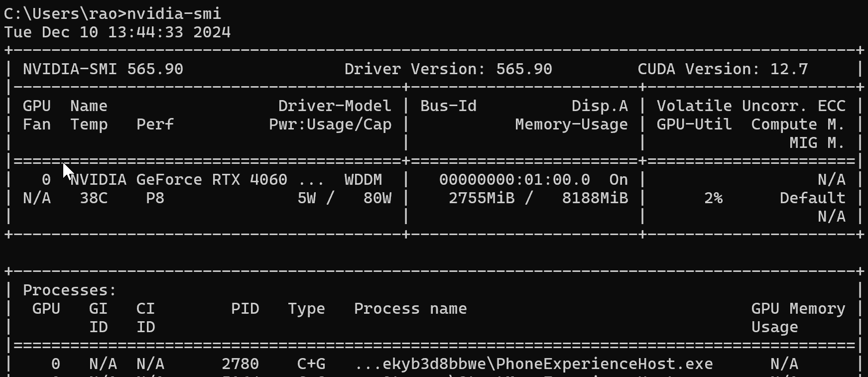The width and height of the screenshot is (868, 377).
Task: Click the GPU-Util column header
Action: pos(694,124)
